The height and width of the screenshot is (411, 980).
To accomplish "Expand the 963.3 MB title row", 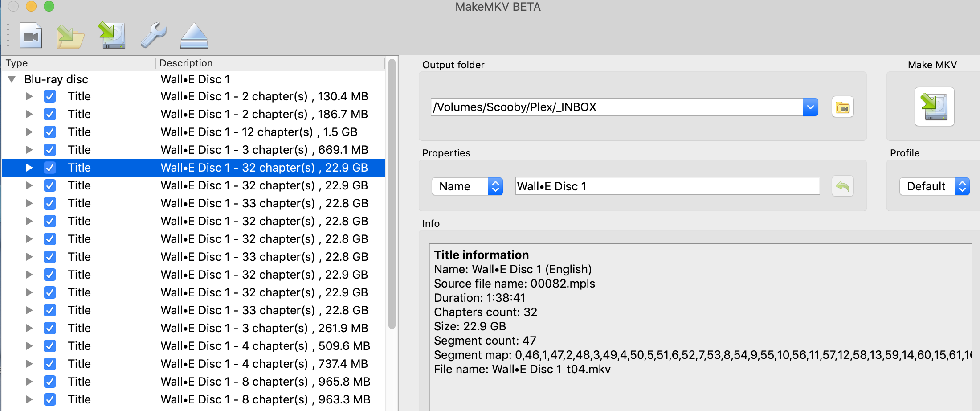I will click(29, 399).
